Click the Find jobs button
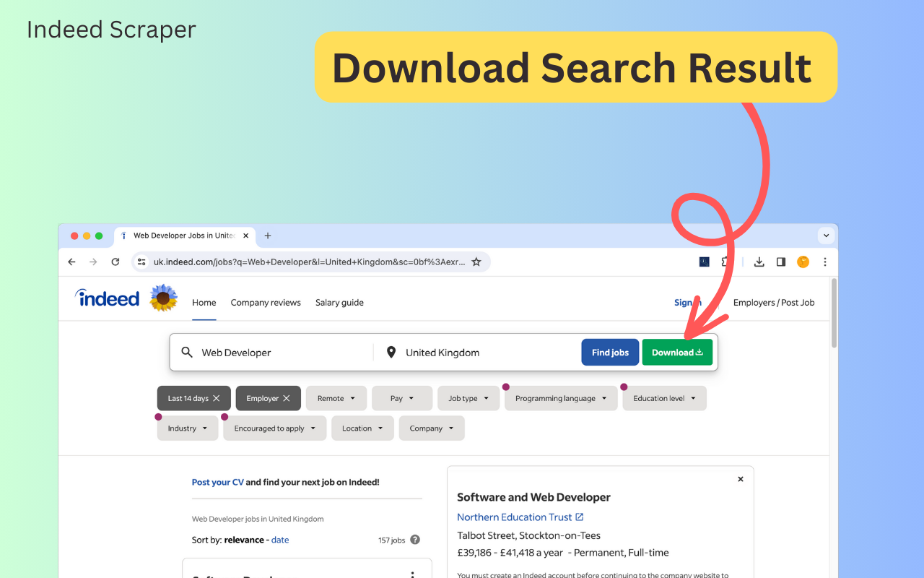 [610, 353]
